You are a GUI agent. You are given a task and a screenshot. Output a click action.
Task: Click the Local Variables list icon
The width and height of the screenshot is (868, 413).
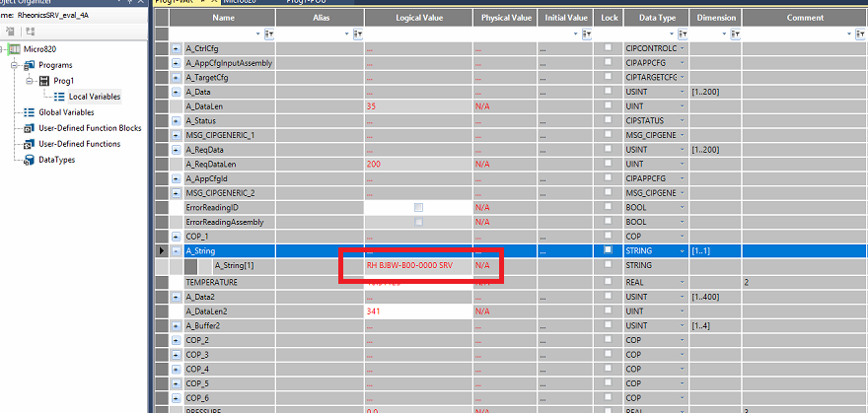60,97
